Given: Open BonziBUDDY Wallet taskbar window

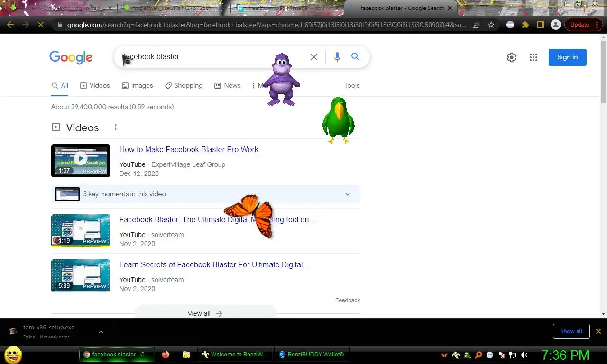Looking at the screenshot, I should pyautogui.click(x=311, y=355).
